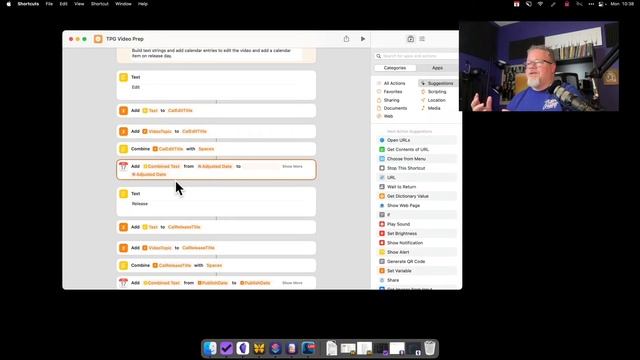Expand Show More on the PublishDate action

pyautogui.click(x=292, y=283)
